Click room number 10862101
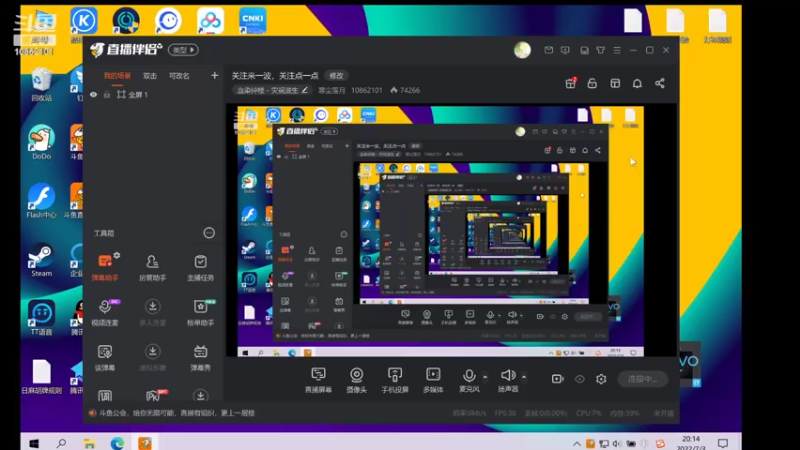 coord(366,90)
